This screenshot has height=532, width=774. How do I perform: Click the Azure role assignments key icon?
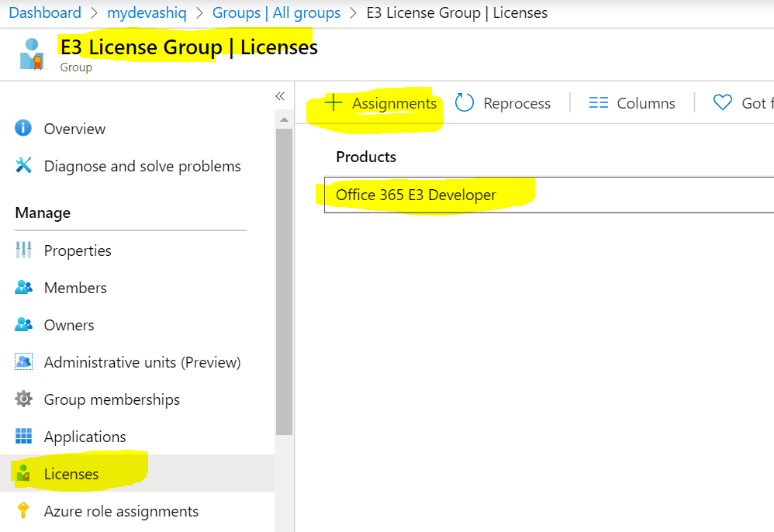click(x=23, y=511)
